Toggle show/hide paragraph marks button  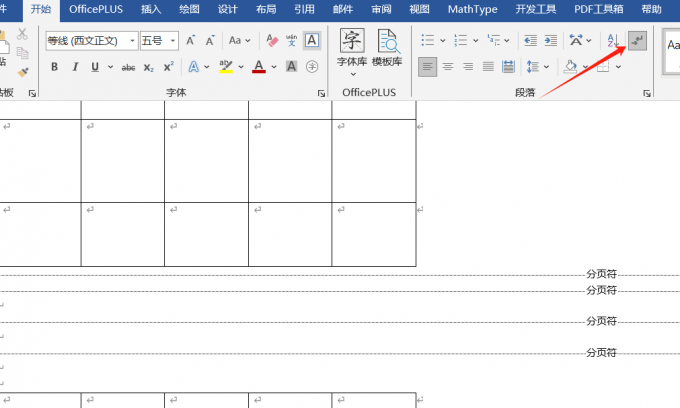tap(637, 41)
